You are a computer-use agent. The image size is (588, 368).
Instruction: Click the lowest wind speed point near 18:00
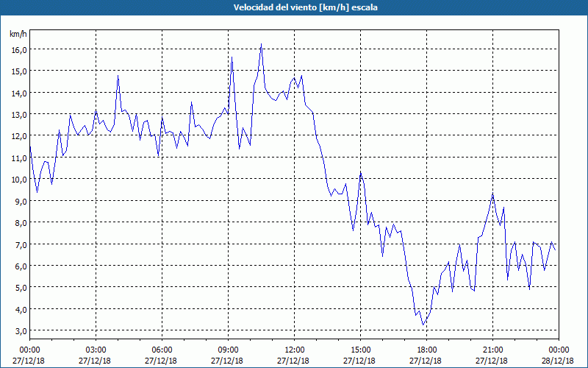[x=423, y=325]
